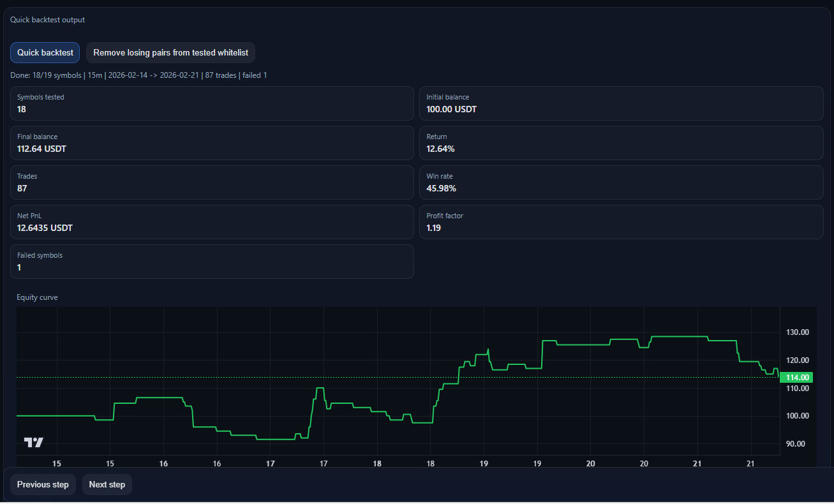The width and height of the screenshot is (834, 504).
Task: Click the Return 12.64% card
Action: [621, 143]
